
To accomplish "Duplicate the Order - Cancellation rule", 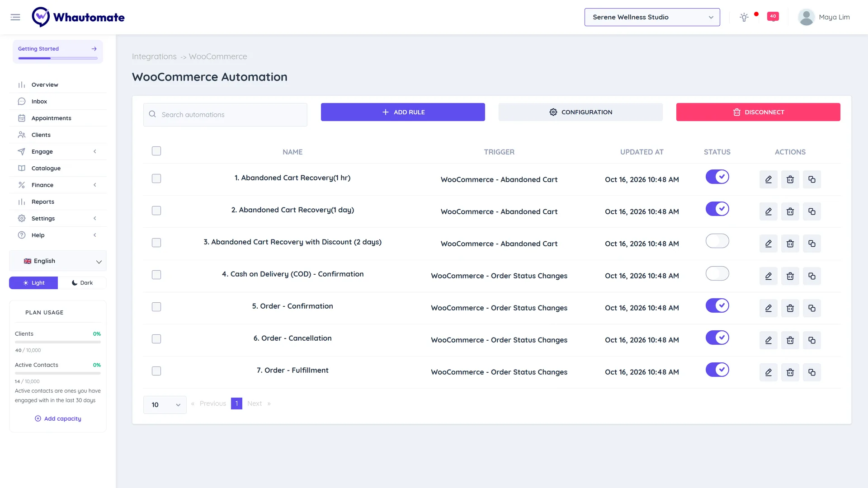I will [811, 340].
